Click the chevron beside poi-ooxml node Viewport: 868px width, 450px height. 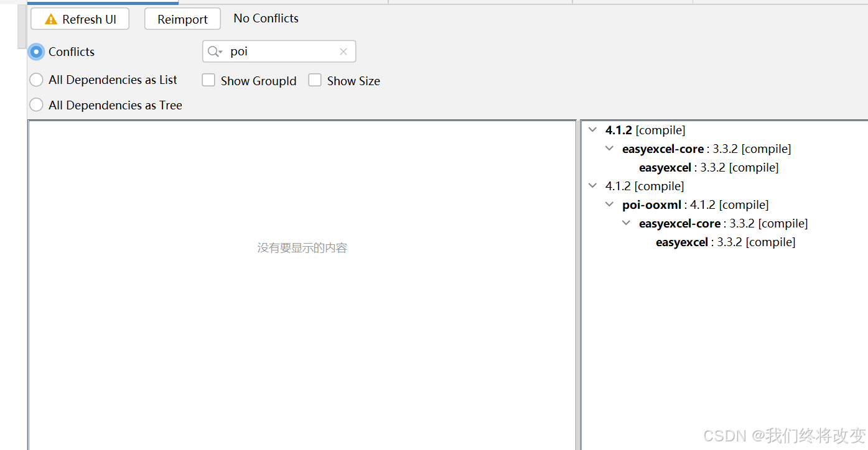[x=609, y=204]
